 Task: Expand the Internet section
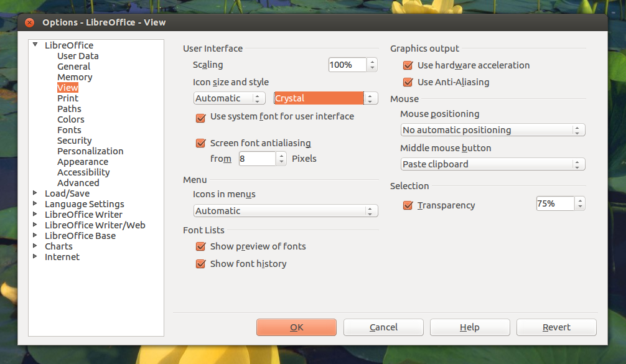pyautogui.click(x=35, y=256)
